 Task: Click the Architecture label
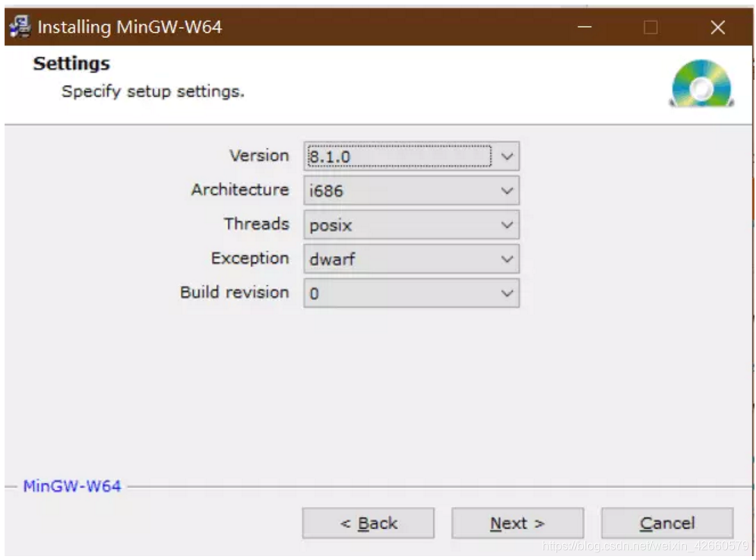point(240,189)
